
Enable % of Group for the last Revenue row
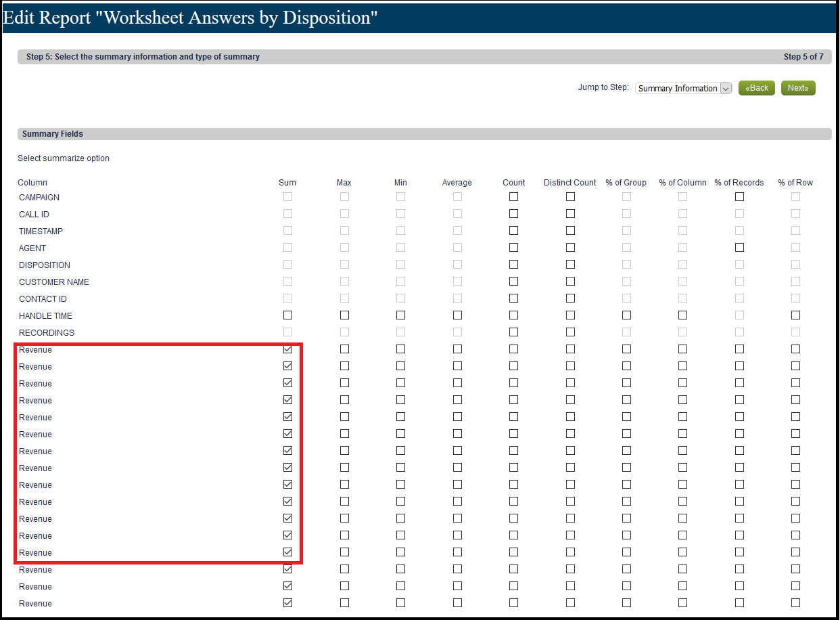(x=626, y=602)
